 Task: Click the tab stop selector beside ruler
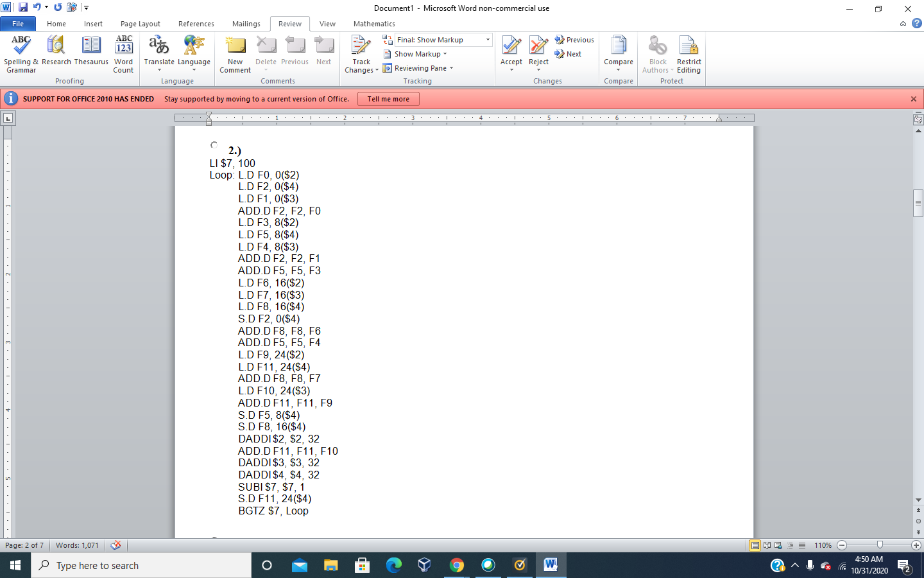pos(8,118)
